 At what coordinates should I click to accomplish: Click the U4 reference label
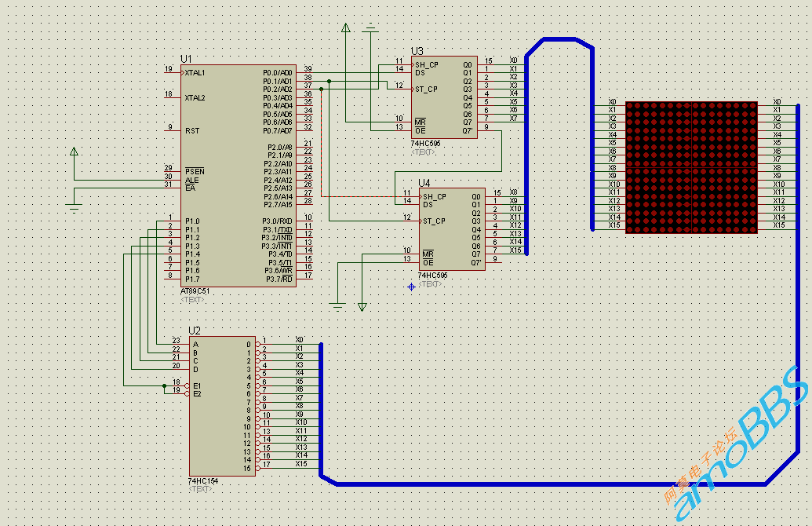coord(424,183)
